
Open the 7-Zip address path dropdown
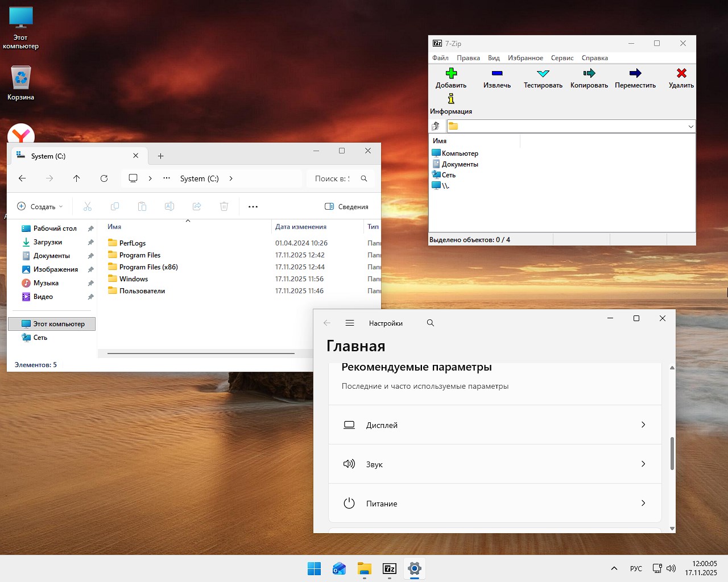pos(690,126)
